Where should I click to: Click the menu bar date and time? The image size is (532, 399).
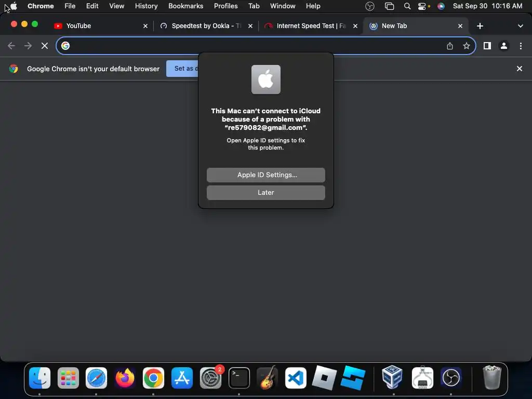point(487,6)
